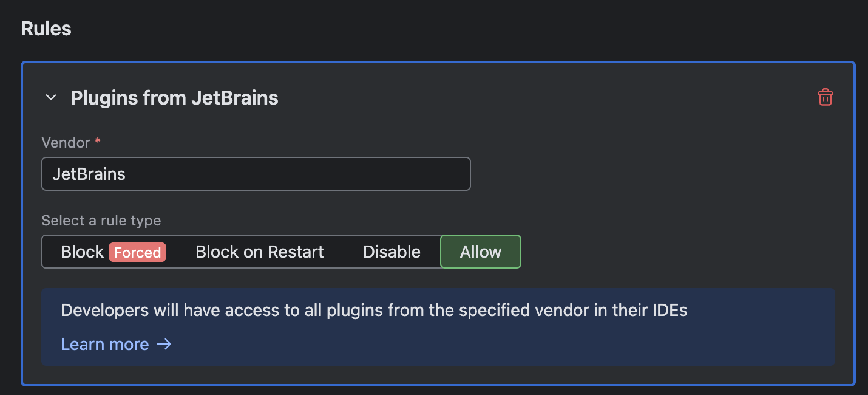This screenshot has height=395, width=868.
Task: Open the Learn more link
Action: pos(104,345)
